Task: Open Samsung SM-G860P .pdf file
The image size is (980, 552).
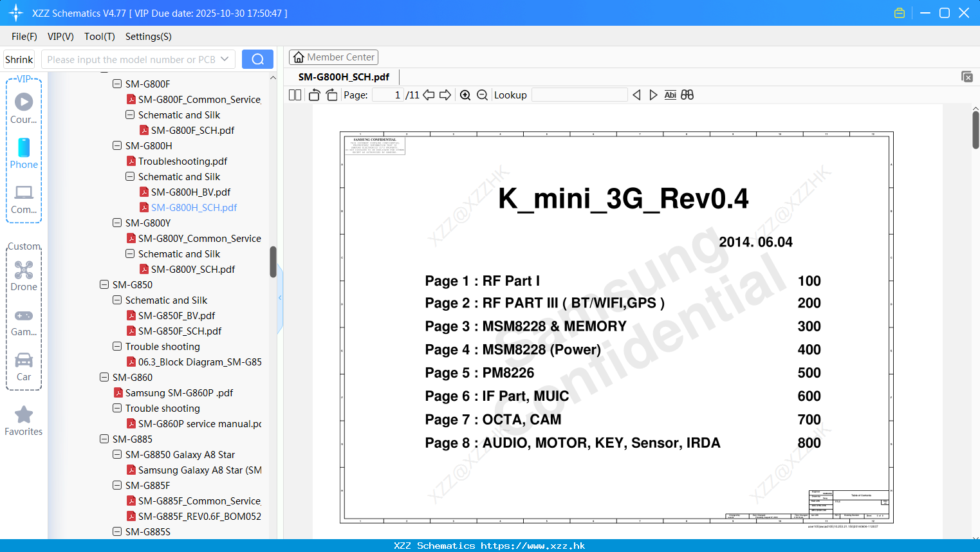Action: (x=179, y=392)
